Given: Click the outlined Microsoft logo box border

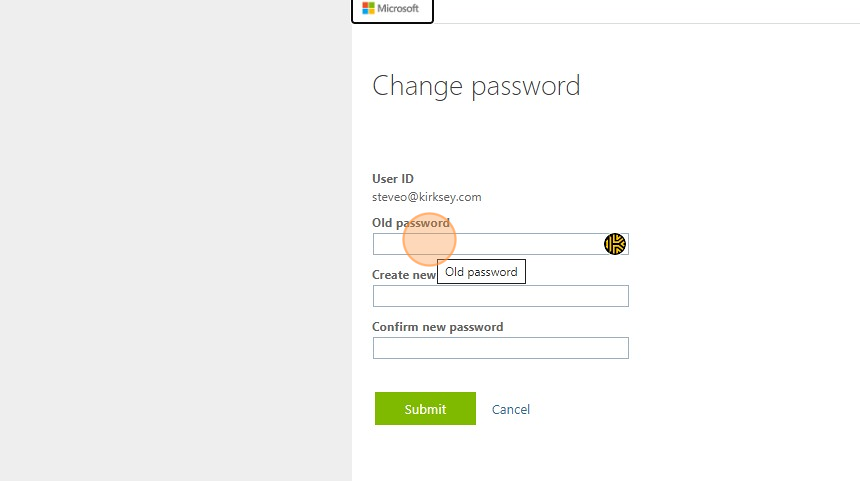Looking at the screenshot, I should (433, 12).
